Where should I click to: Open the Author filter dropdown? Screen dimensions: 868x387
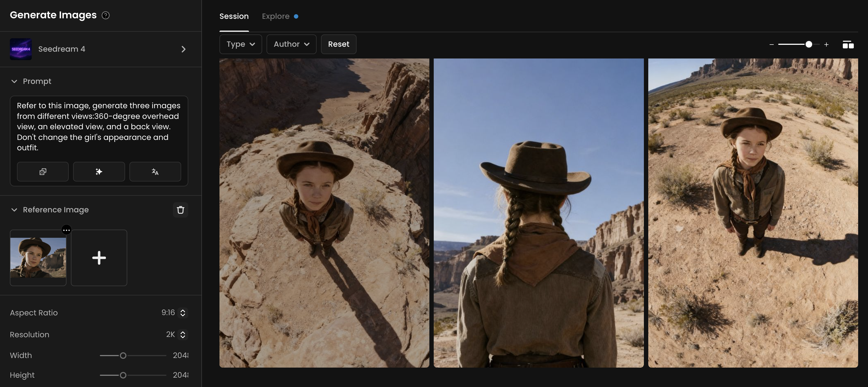291,44
